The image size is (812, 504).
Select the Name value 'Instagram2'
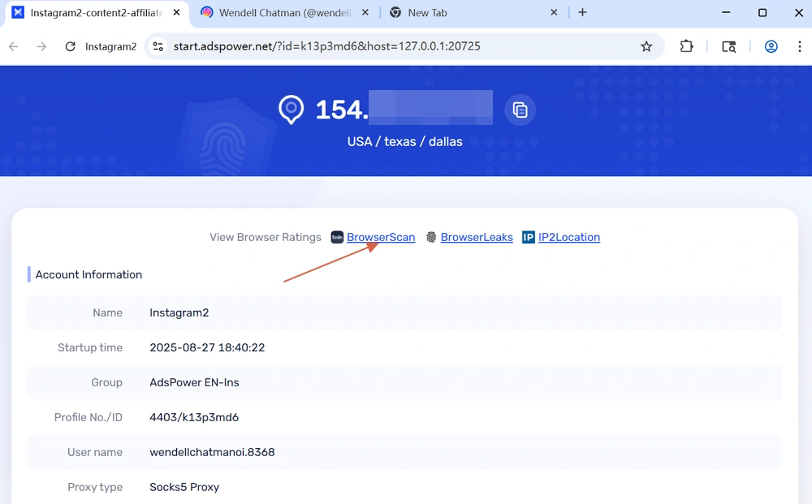click(179, 312)
